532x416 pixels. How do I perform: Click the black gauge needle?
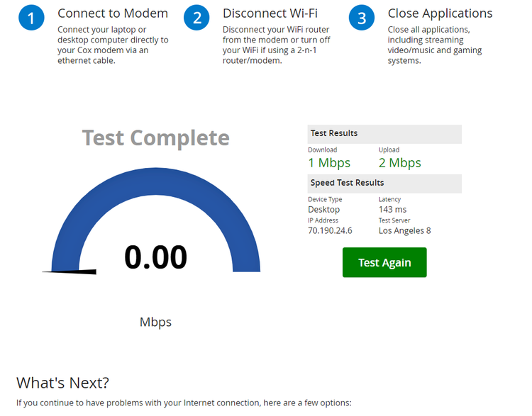(70, 271)
